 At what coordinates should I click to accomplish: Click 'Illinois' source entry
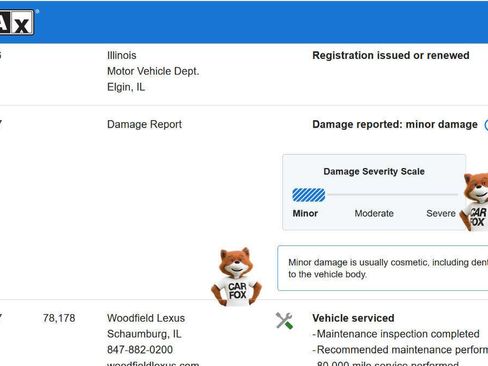[122, 55]
